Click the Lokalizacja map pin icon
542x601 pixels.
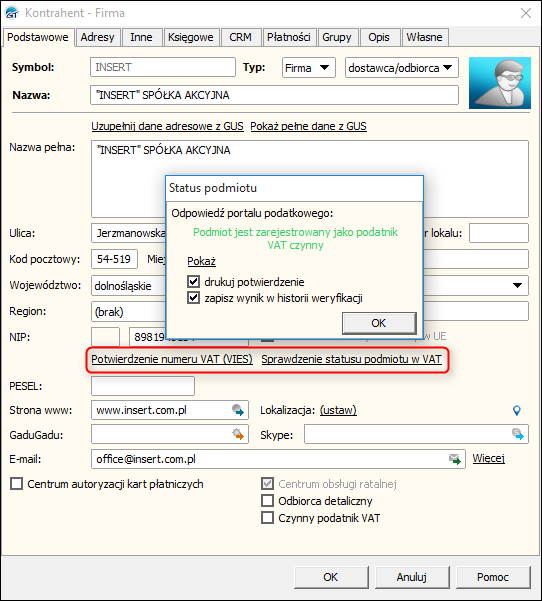click(517, 411)
